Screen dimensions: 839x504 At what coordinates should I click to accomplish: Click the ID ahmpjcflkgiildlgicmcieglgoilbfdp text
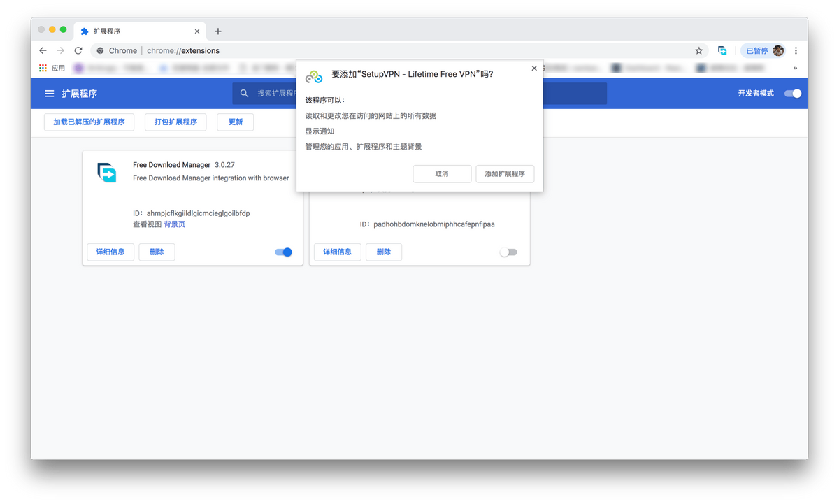191,213
